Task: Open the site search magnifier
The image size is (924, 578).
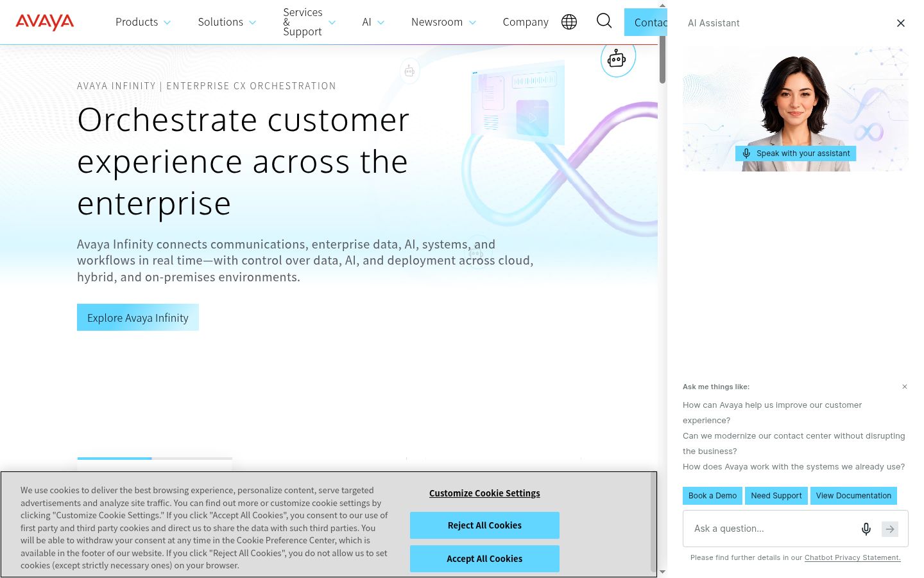Action: click(604, 21)
